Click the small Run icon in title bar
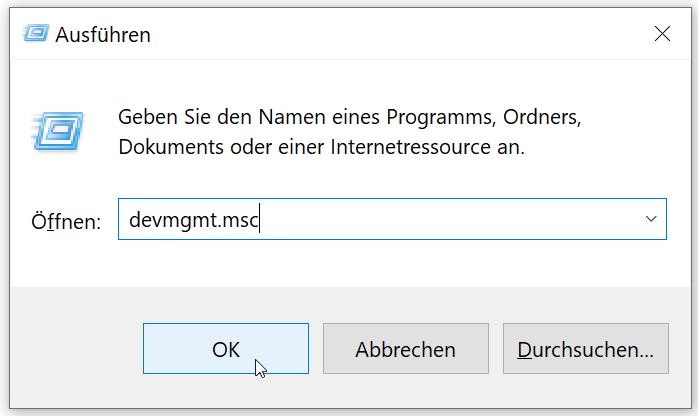 [35, 34]
